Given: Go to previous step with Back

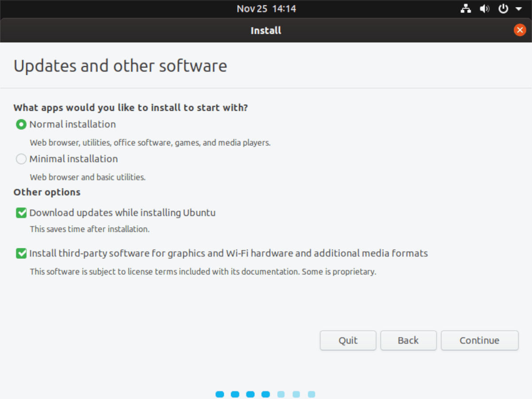Looking at the screenshot, I should tap(408, 340).
